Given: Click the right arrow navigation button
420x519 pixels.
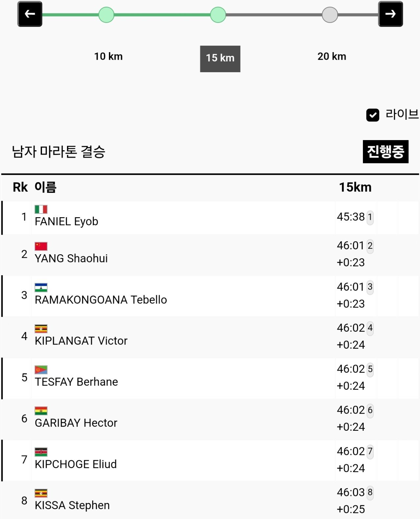Looking at the screenshot, I should (x=390, y=14).
